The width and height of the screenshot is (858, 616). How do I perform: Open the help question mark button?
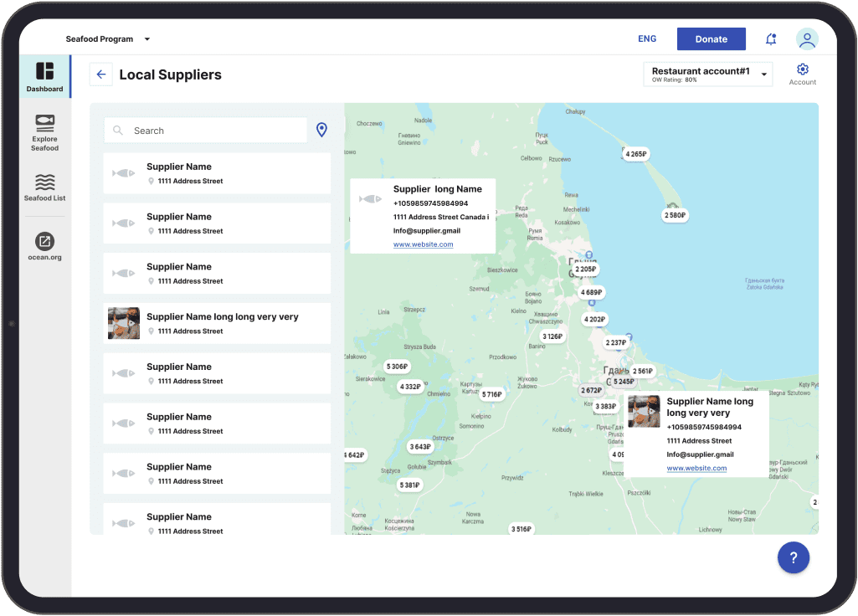point(793,557)
